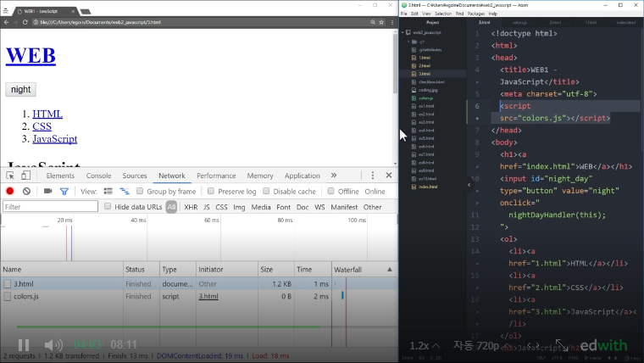Sort requests by the Waterfall column header
The image size is (644, 363).
[x=364, y=270]
